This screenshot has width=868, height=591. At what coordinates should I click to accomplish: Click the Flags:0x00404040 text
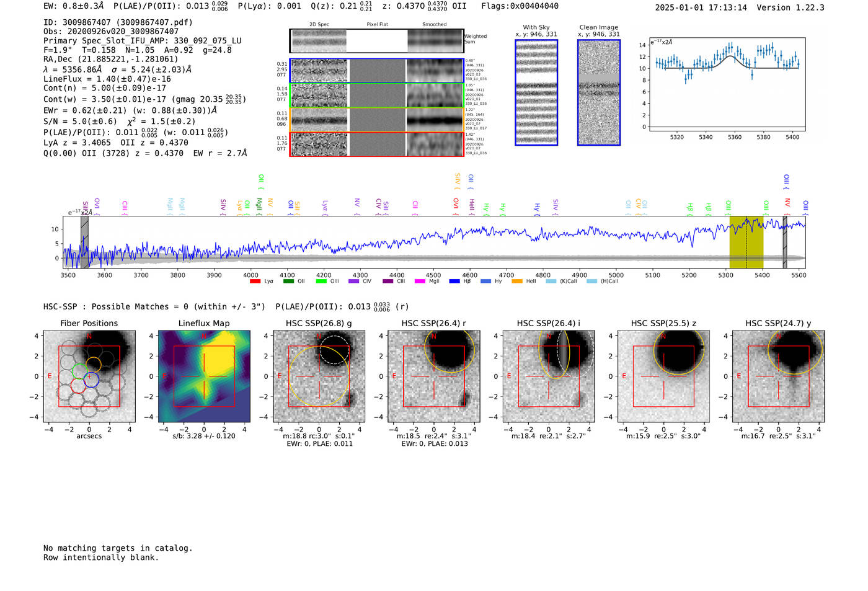(520, 6)
